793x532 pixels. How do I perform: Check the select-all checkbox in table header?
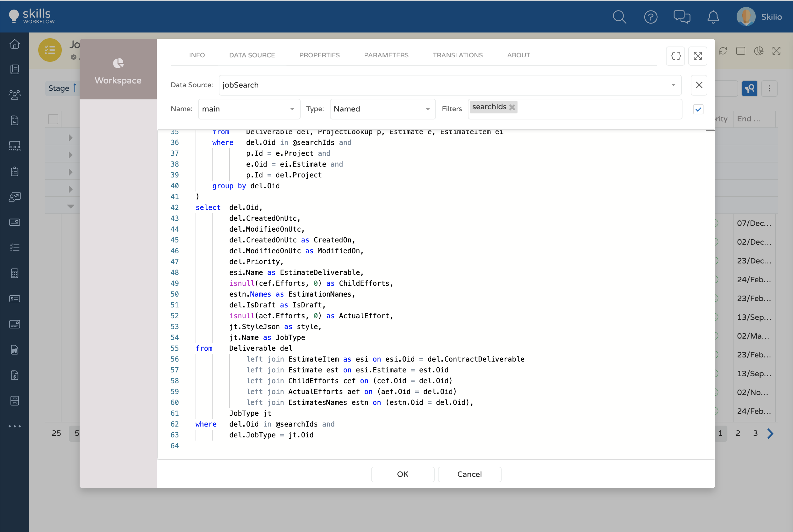click(53, 119)
